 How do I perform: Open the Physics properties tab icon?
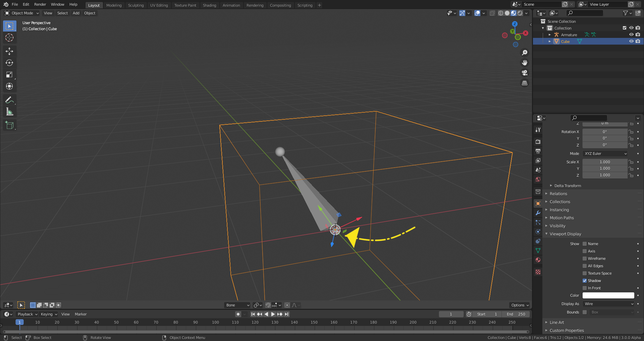538,232
